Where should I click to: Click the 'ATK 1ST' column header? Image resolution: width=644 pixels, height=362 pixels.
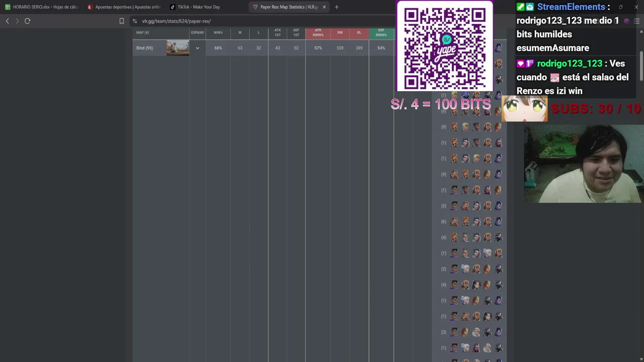click(277, 33)
